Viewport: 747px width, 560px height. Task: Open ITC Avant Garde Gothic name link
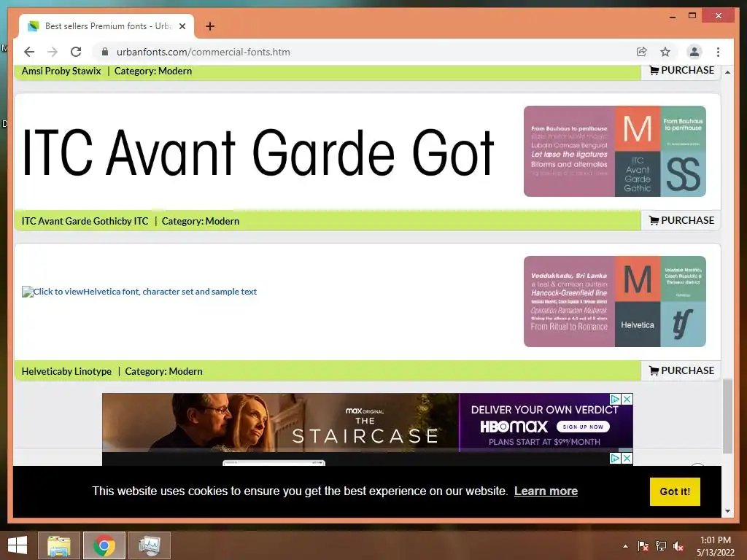point(85,221)
